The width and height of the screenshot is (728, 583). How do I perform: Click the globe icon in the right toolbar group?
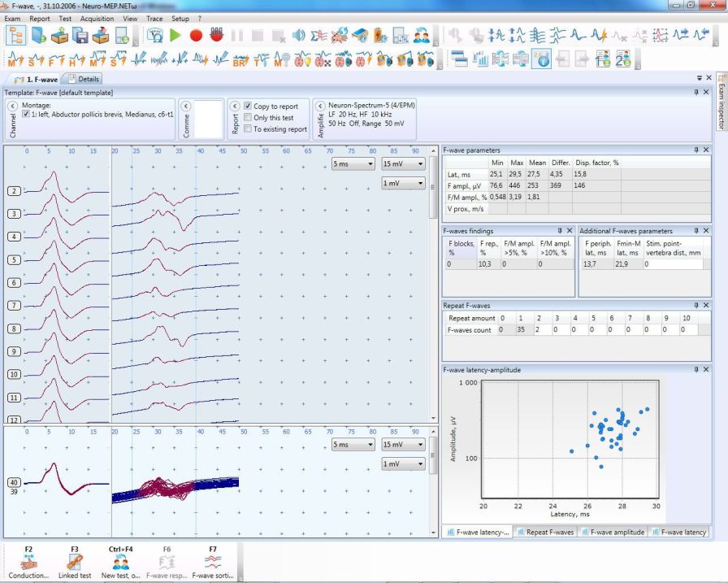click(541, 59)
